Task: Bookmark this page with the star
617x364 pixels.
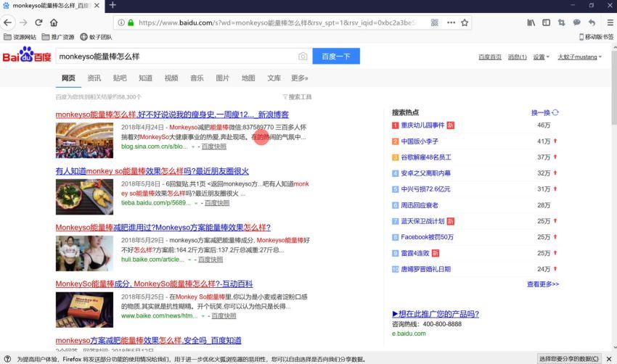Action: [465, 22]
